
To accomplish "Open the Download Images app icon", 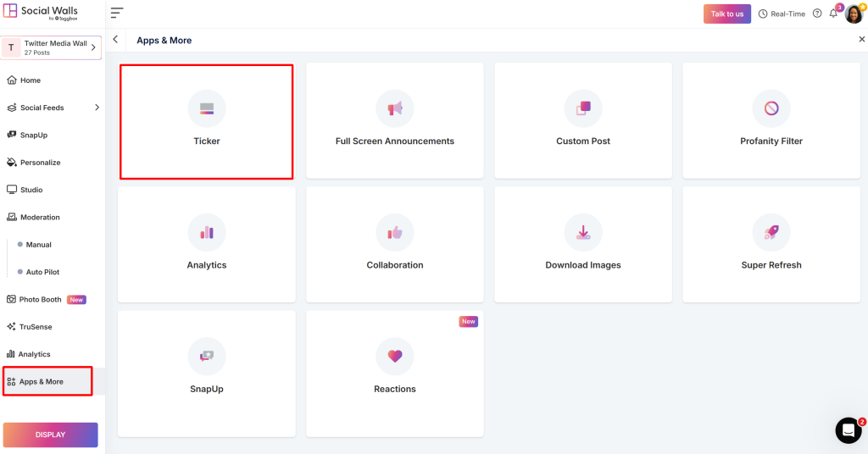I will coord(583,232).
